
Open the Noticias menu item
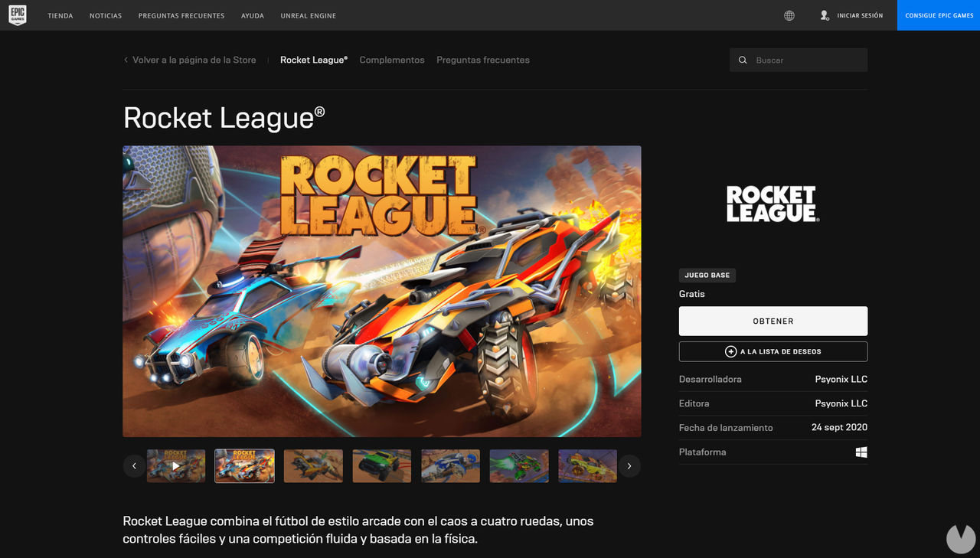pos(106,15)
